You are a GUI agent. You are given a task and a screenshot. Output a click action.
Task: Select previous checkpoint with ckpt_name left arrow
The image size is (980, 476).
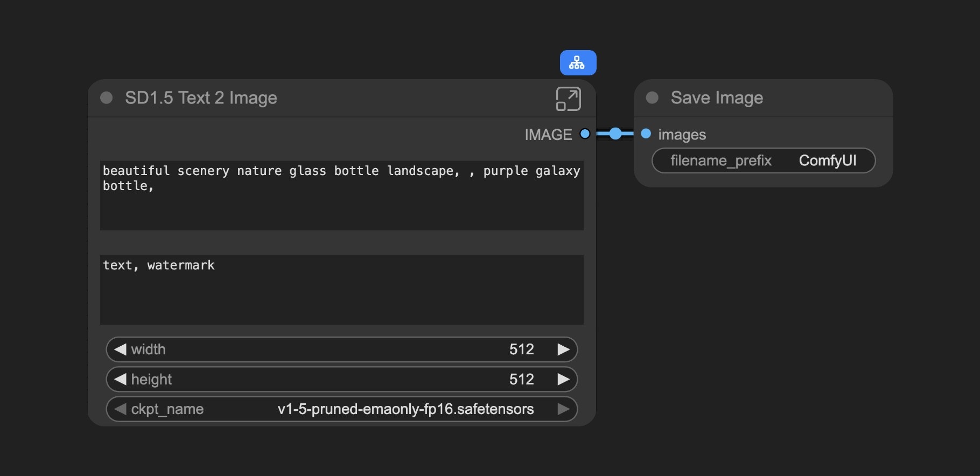pos(120,409)
